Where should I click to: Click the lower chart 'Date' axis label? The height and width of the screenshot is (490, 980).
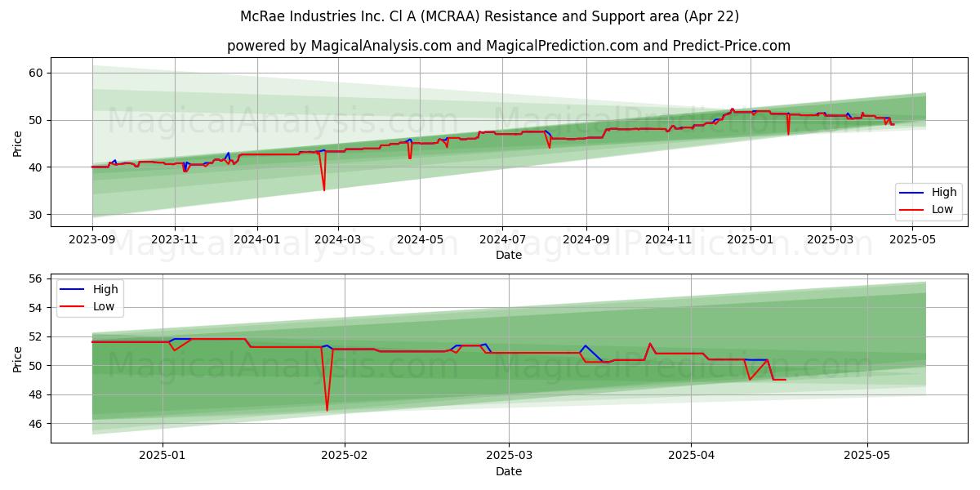(x=509, y=471)
